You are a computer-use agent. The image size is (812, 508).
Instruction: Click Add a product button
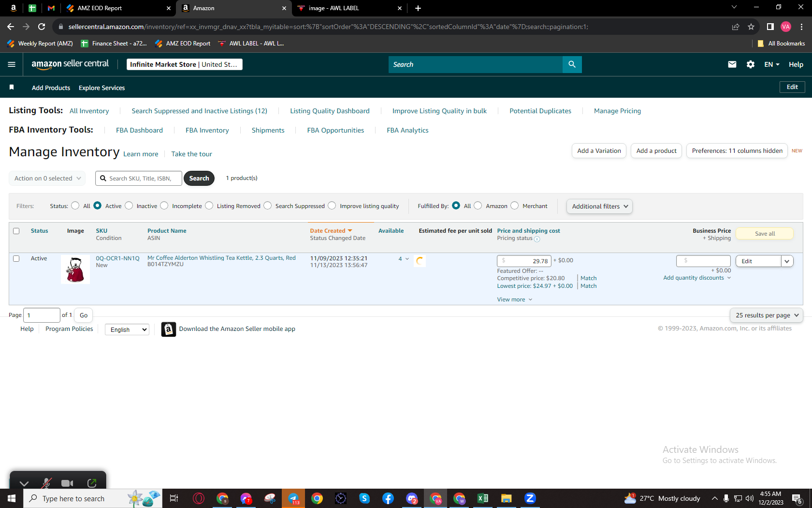pos(656,151)
